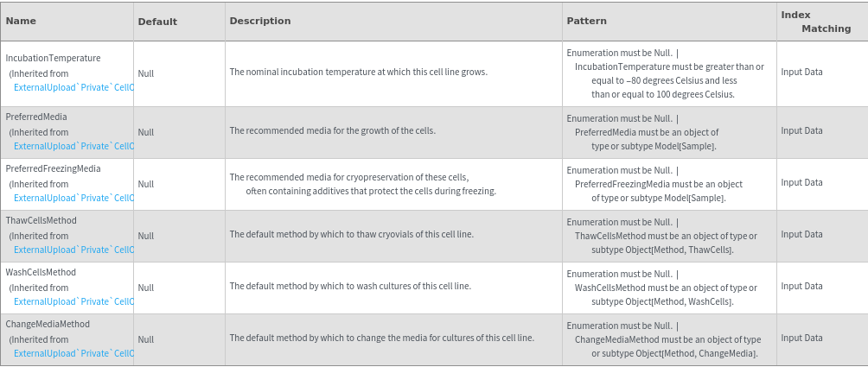Click the ExternalUpload link under WashCellsMethod
This screenshot has width=868, height=367.
pyautogui.click(x=73, y=301)
